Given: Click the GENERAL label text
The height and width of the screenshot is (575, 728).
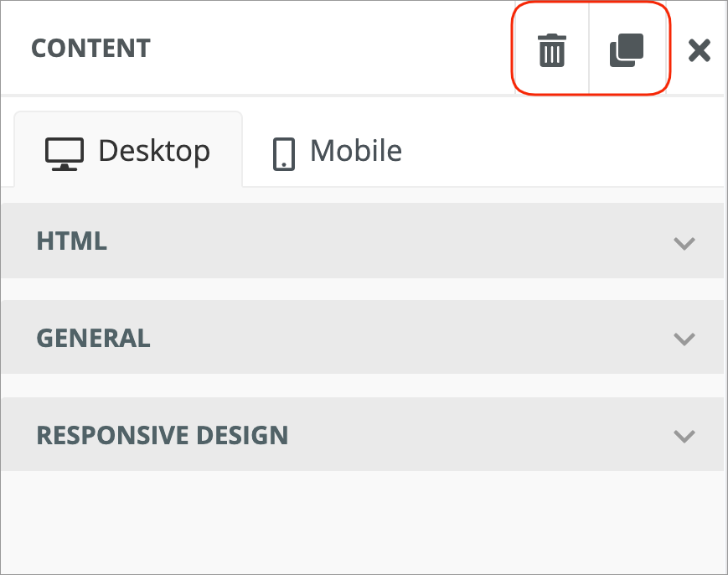Looking at the screenshot, I should pyautogui.click(x=94, y=338).
